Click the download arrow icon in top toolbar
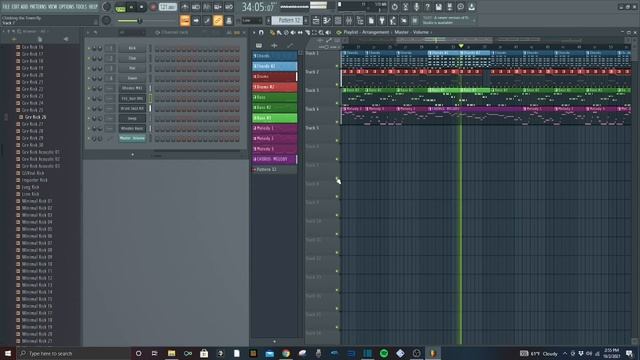The width and height of the screenshot is (640, 360). click(x=471, y=7)
